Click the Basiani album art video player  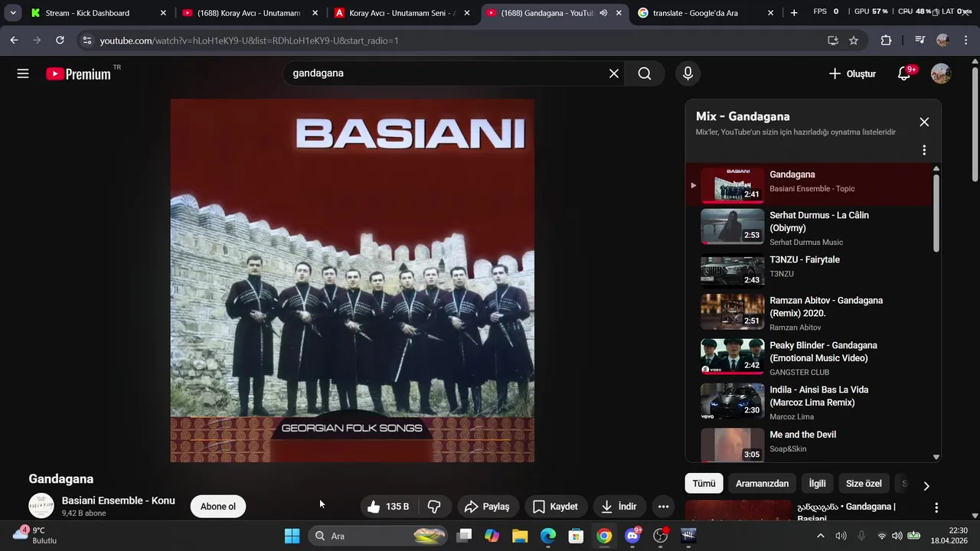352,280
